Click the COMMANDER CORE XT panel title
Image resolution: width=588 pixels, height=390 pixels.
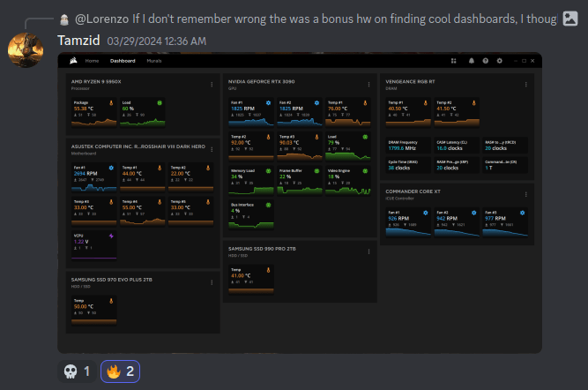coord(413,191)
